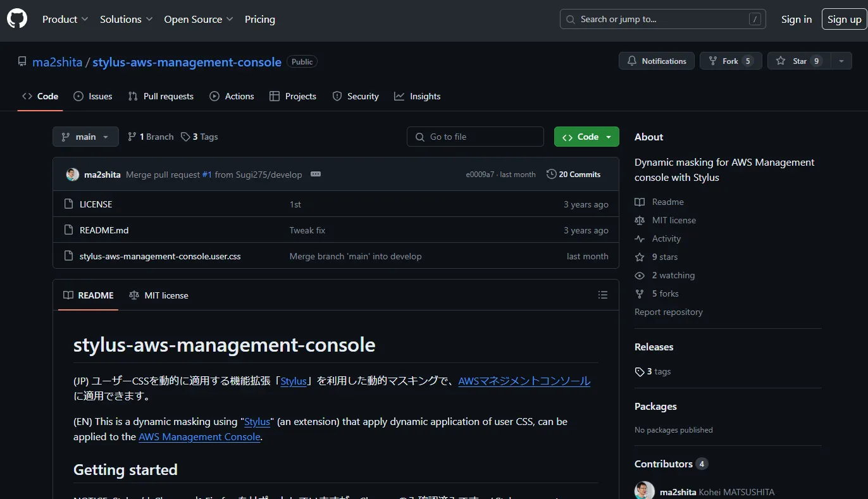Open the Projects tab

(292, 96)
